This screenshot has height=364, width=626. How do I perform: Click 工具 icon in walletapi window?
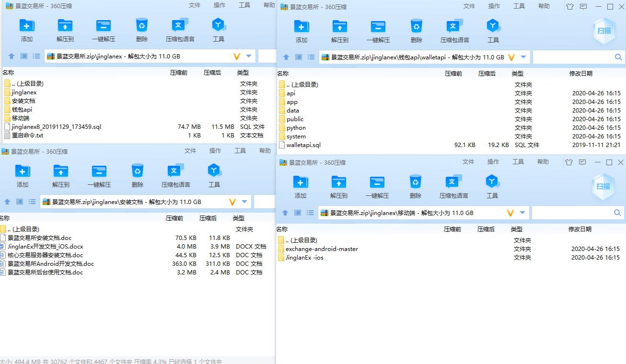pyautogui.click(x=493, y=26)
